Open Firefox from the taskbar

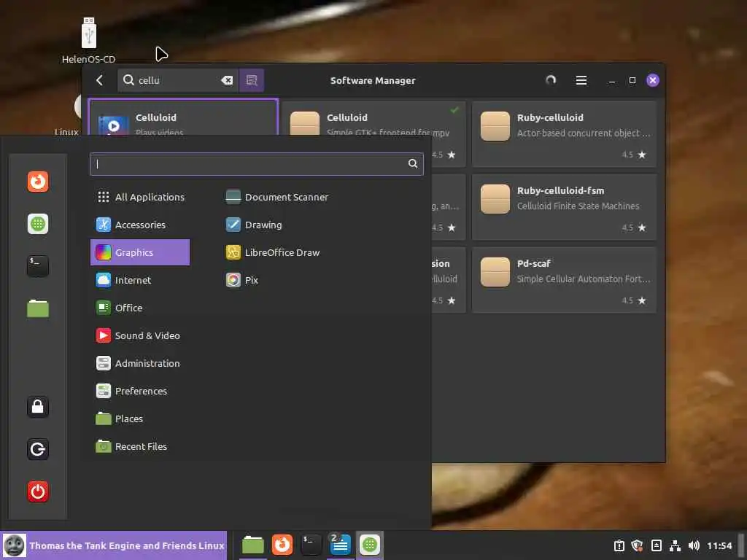point(282,545)
